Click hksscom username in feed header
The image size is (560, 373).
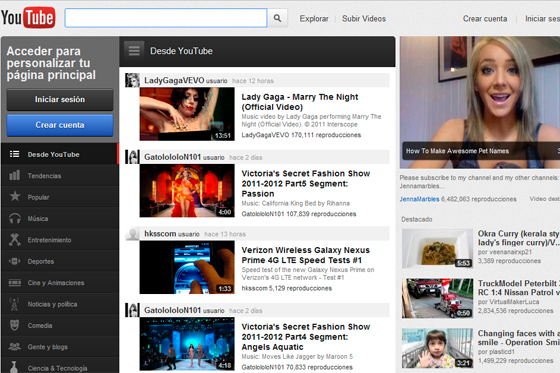click(160, 234)
